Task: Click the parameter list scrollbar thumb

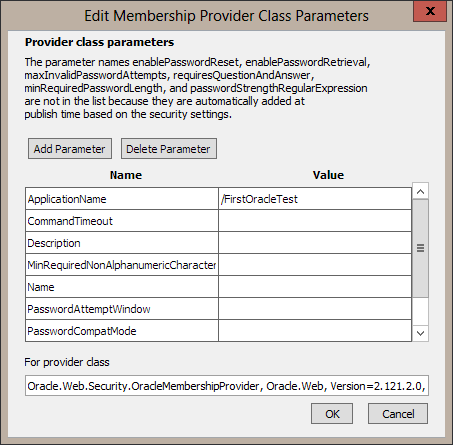Action: pyautogui.click(x=420, y=248)
